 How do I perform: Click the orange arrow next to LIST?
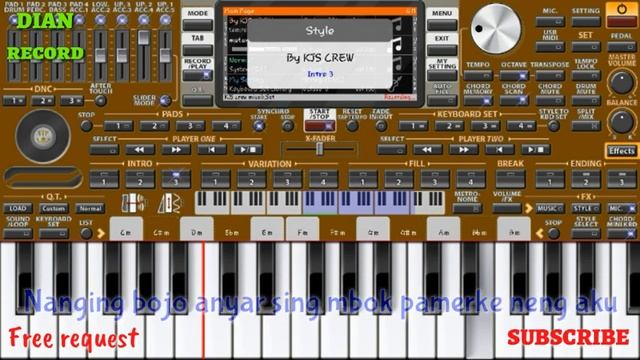coord(101,233)
